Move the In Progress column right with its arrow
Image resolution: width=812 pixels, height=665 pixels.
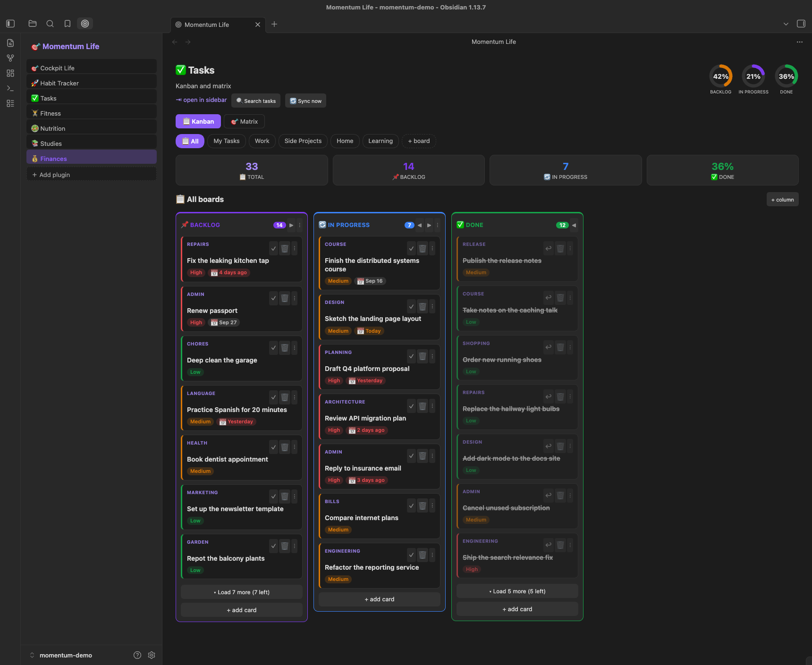[429, 225]
